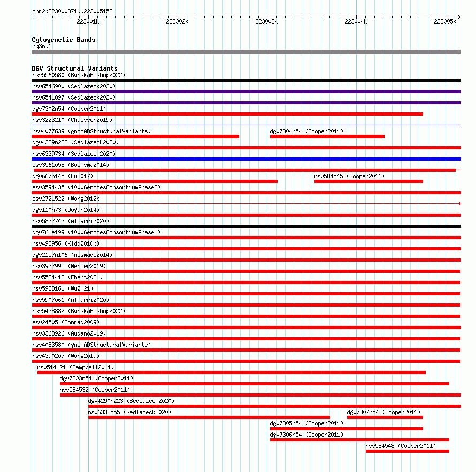Select the red bar under dgv7304n54
476x472 pixels.
point(327,136)
